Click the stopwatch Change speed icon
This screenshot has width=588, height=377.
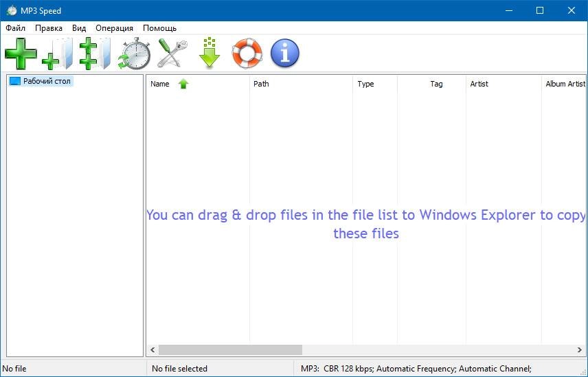[134, 54]
